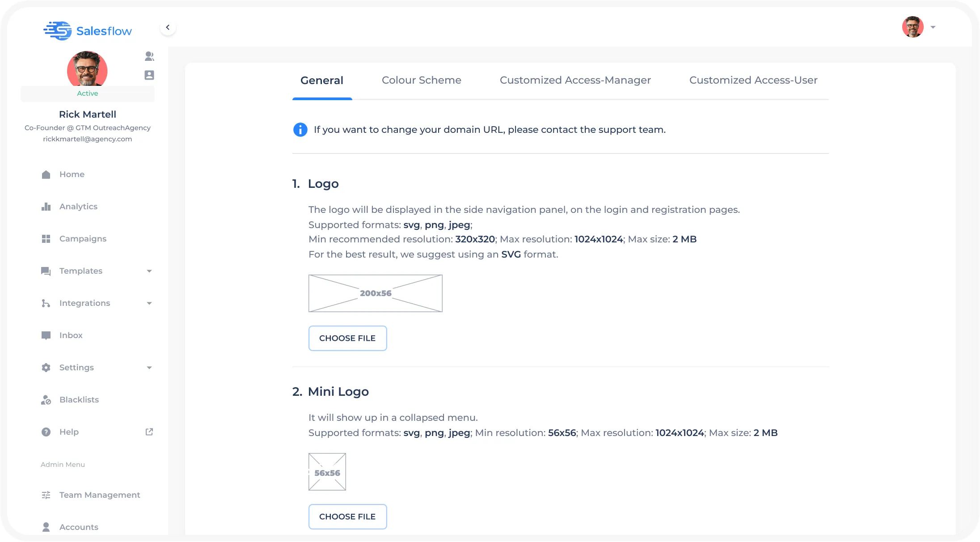
Task: Click the email rickkmartell@agency.com
Action: 88,139
